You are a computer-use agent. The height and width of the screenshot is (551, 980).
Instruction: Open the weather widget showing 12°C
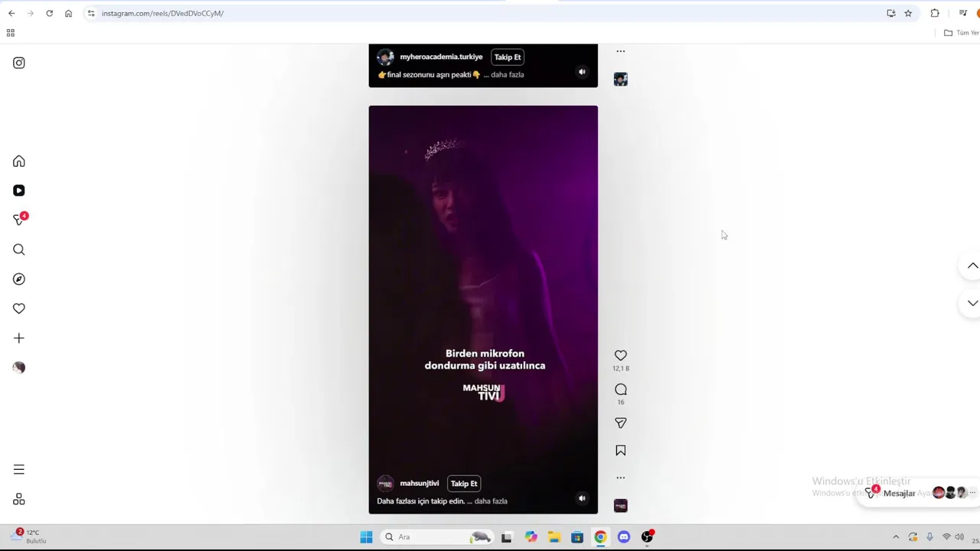click(x=27, y=536)
